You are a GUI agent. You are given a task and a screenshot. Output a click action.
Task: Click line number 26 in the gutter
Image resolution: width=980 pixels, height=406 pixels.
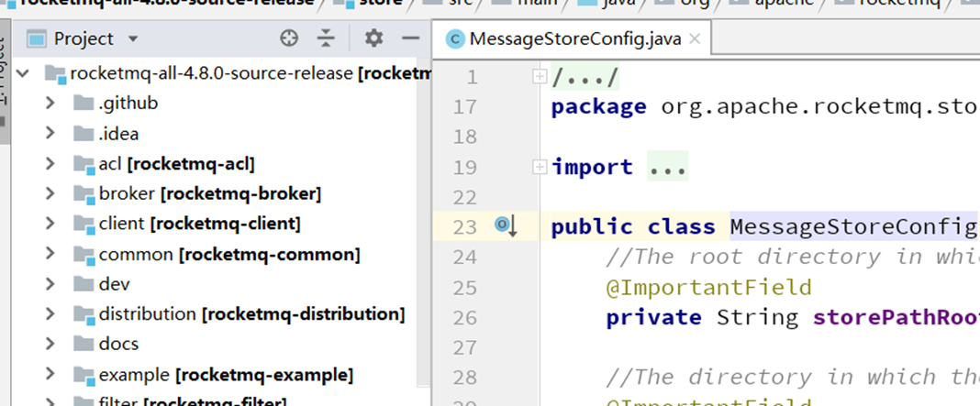point(464,318)
